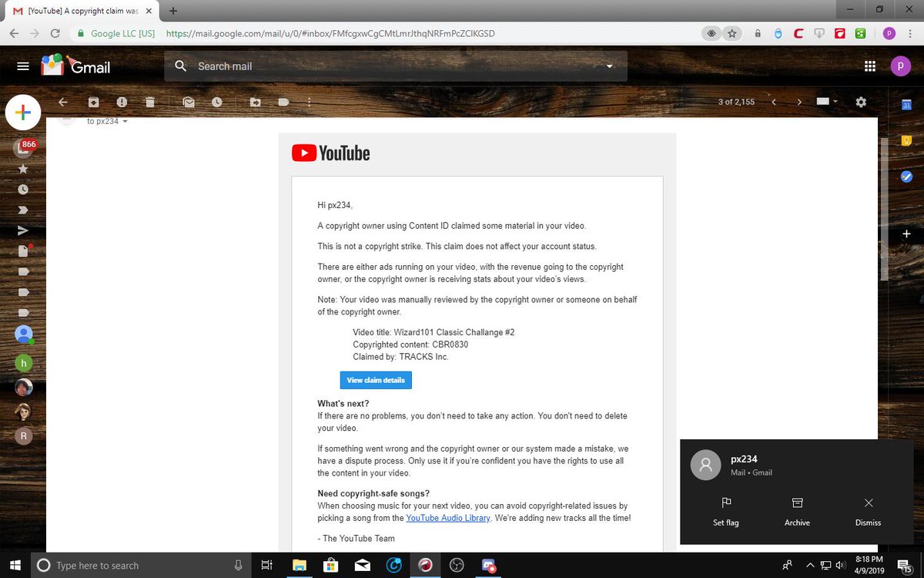Open Microsoft Store from the taskbar
Screen dimensions: 924x578
(x=330, y=565)
